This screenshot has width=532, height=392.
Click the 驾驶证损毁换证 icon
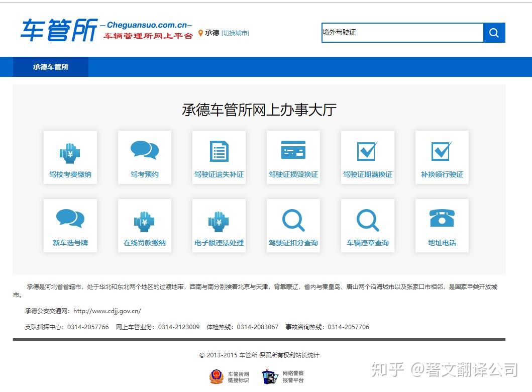pyautogui.click(x=293, y=157)
